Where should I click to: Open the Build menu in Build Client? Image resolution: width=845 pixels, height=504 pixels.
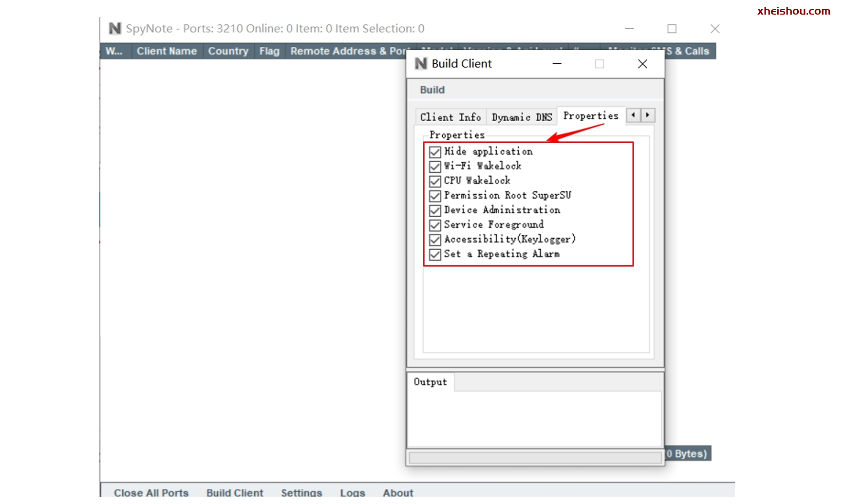(432, 90)
